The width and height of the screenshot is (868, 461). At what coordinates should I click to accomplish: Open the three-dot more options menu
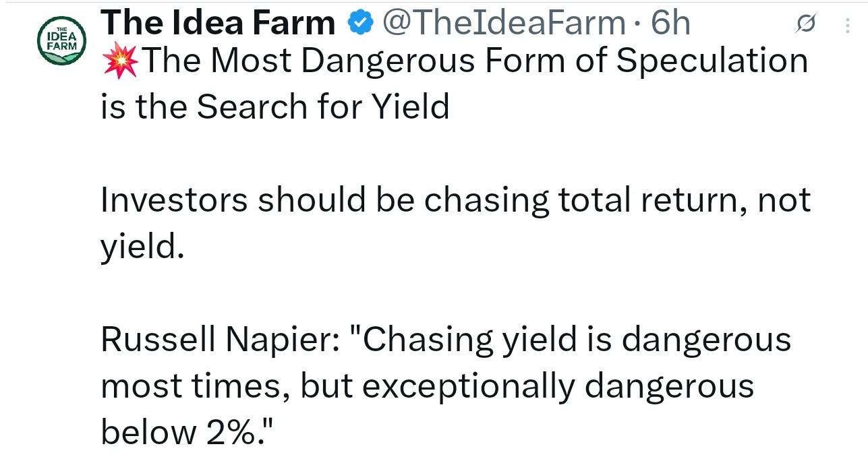(847, 25)
